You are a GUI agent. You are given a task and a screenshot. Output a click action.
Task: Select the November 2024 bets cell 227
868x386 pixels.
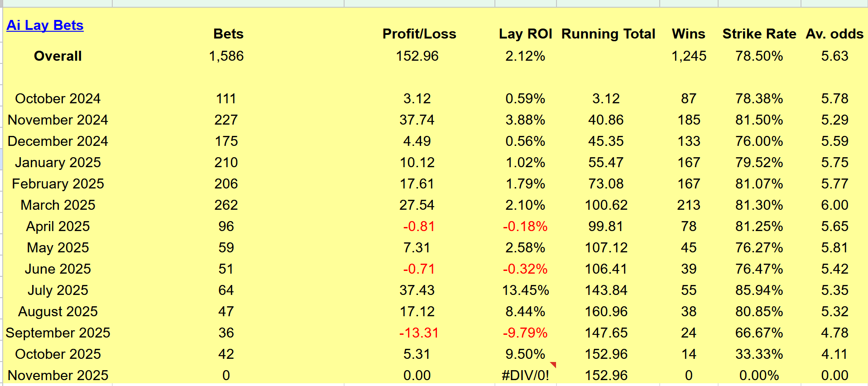pyautogui.click(x=226, y=120)
